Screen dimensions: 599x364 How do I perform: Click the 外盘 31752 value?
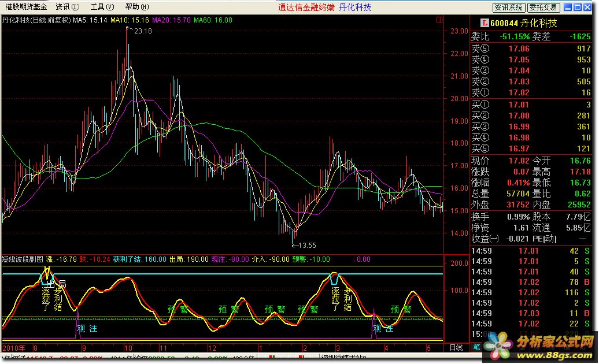coord(518,205)
